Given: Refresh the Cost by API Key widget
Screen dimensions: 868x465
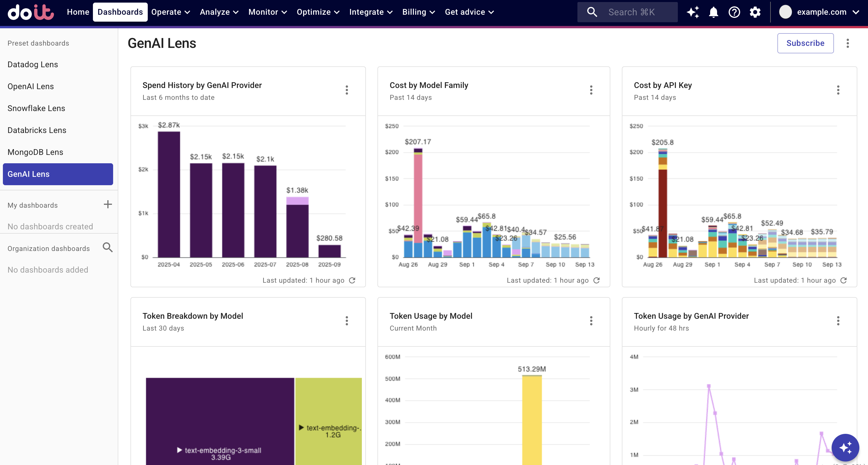Looking at the screenshot, I should tap(843, 280).
